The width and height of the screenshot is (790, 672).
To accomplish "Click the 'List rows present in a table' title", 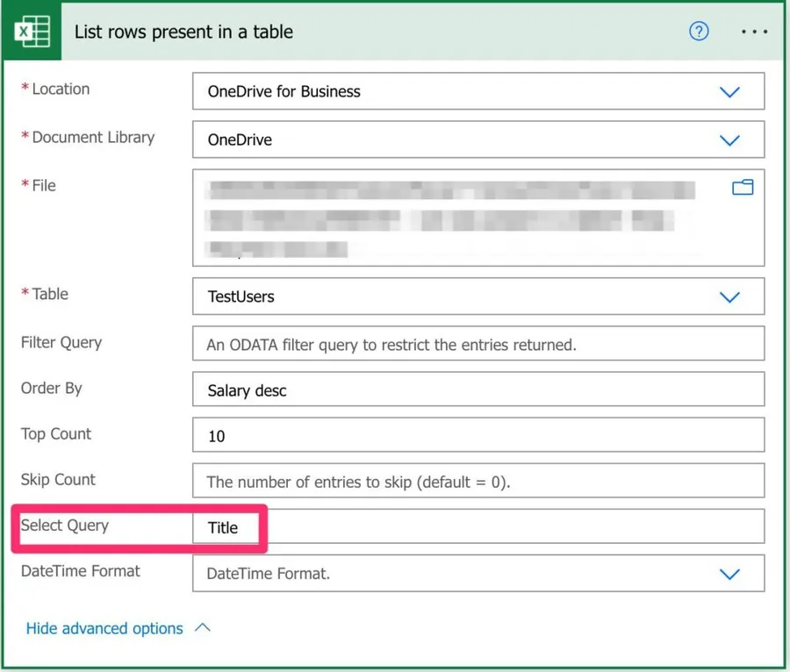I will coord(183,32).
